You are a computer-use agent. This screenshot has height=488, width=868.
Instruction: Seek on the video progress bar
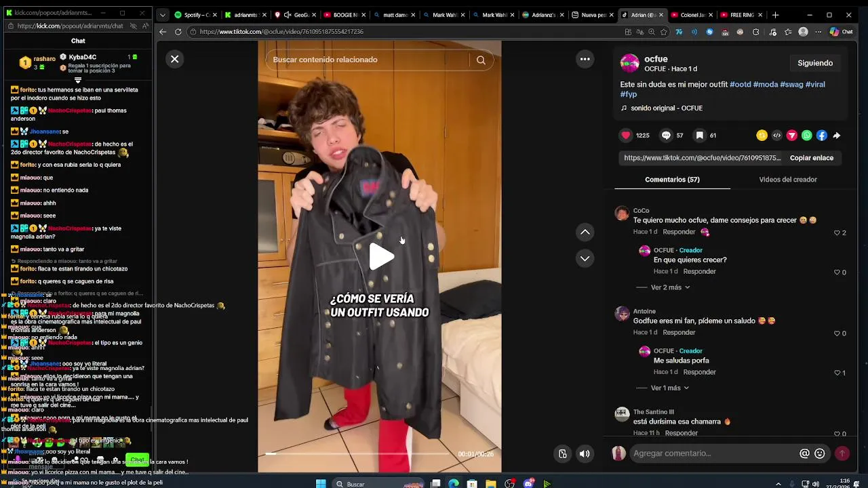(x=356, y=454)
